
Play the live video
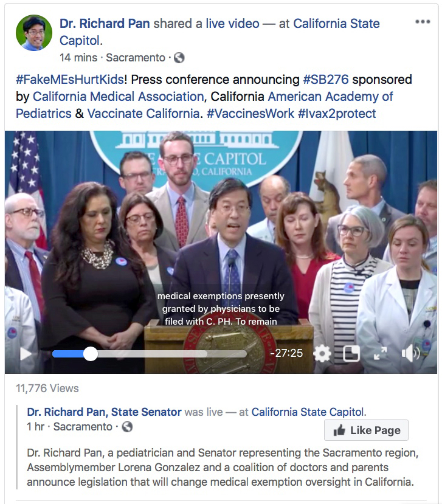coord(26,354)
